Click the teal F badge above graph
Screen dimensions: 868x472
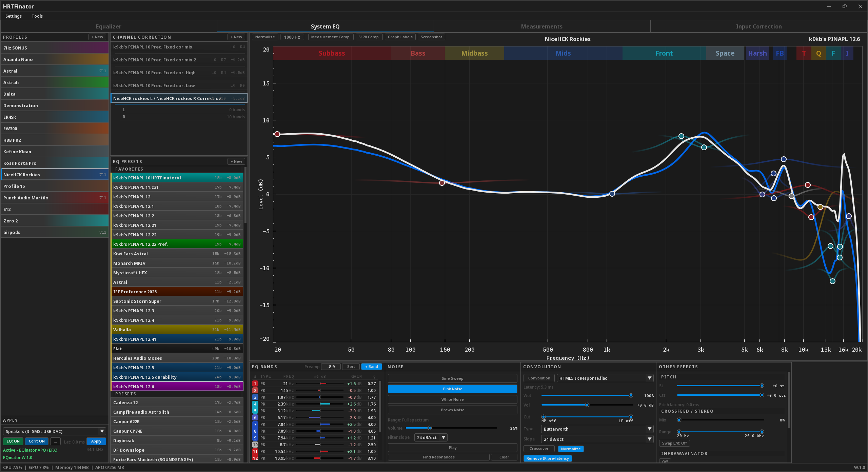[833, 53]
